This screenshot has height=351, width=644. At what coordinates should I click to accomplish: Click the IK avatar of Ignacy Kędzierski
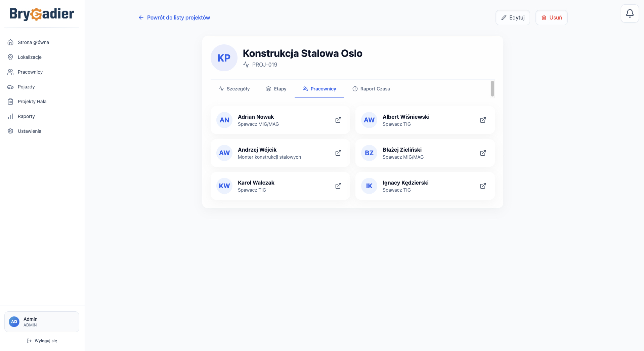click(x=369, y=186)
